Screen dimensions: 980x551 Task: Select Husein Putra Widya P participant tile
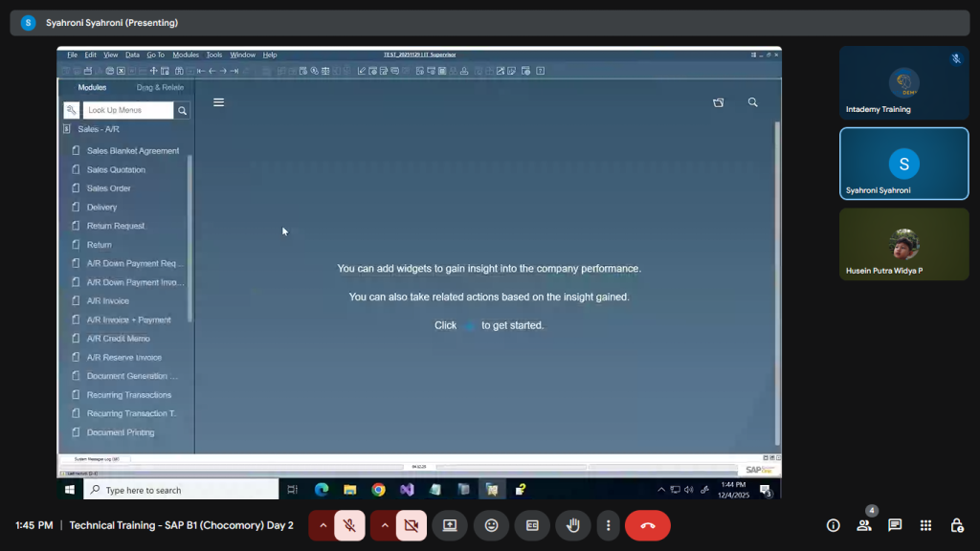[903, 244]
